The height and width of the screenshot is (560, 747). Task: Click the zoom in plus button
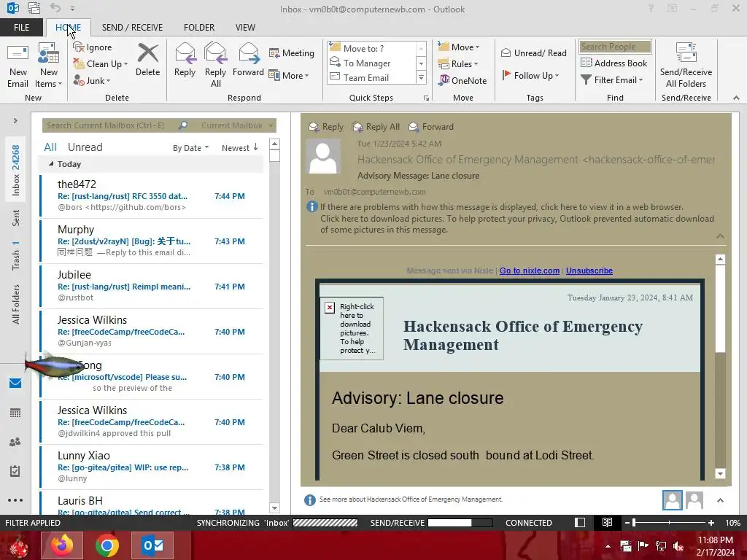[711, 523]
